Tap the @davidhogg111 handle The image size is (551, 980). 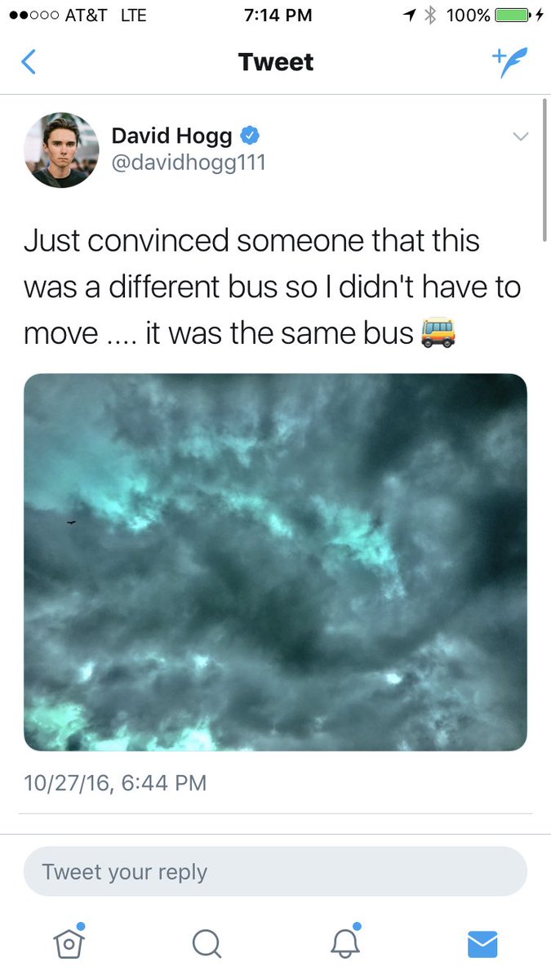pyautogui.click(x=189, y=163)
